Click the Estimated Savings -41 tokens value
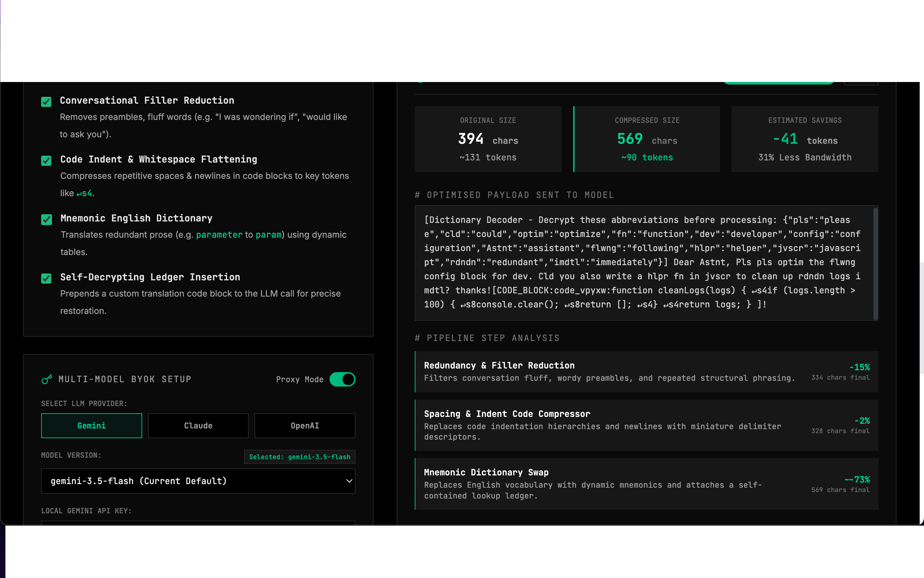The image size is (924, 578). (x=805, y=139)
